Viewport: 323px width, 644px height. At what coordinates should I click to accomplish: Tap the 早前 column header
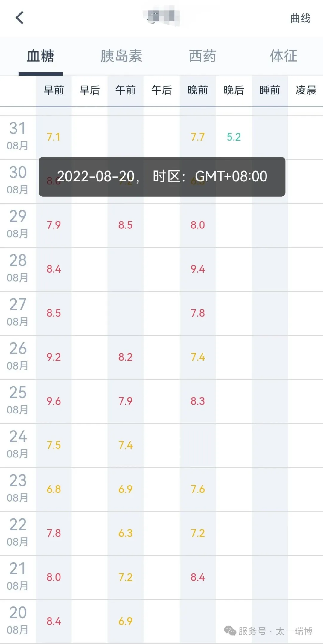[x=54, y=90]
